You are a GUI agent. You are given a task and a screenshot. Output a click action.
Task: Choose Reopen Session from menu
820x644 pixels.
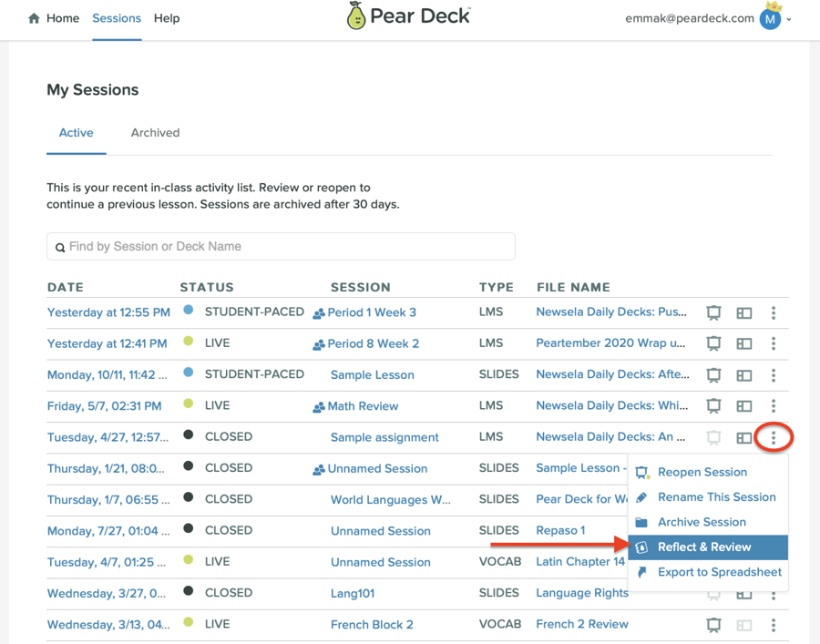(x=702, y=472)
